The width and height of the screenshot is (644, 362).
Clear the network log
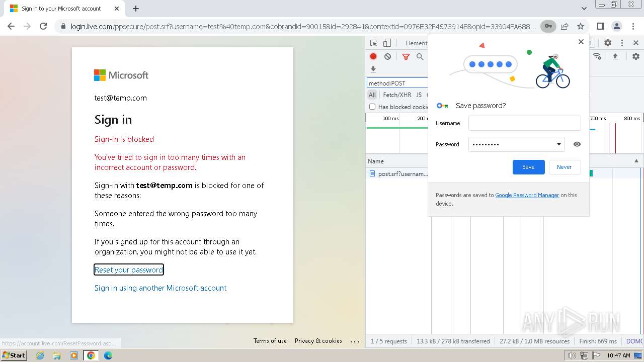[x=387, y=57]
